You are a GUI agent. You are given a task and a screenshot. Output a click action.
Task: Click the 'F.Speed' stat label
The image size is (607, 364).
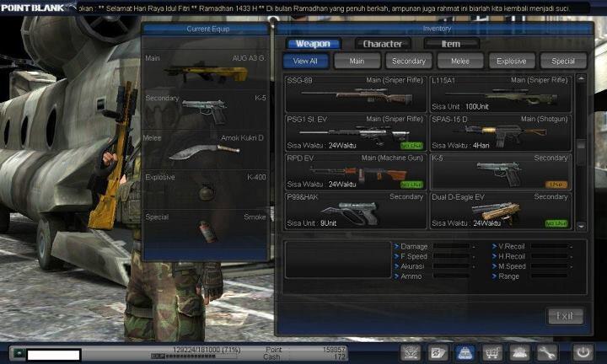point(414,256)
